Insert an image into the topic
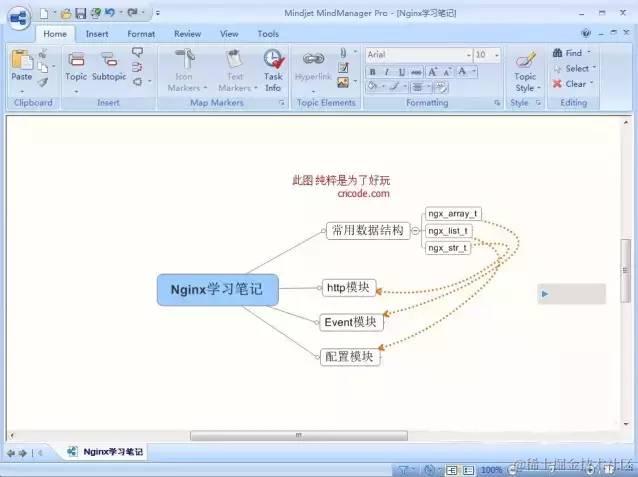The image size is (638, 477). click(343, 83)
